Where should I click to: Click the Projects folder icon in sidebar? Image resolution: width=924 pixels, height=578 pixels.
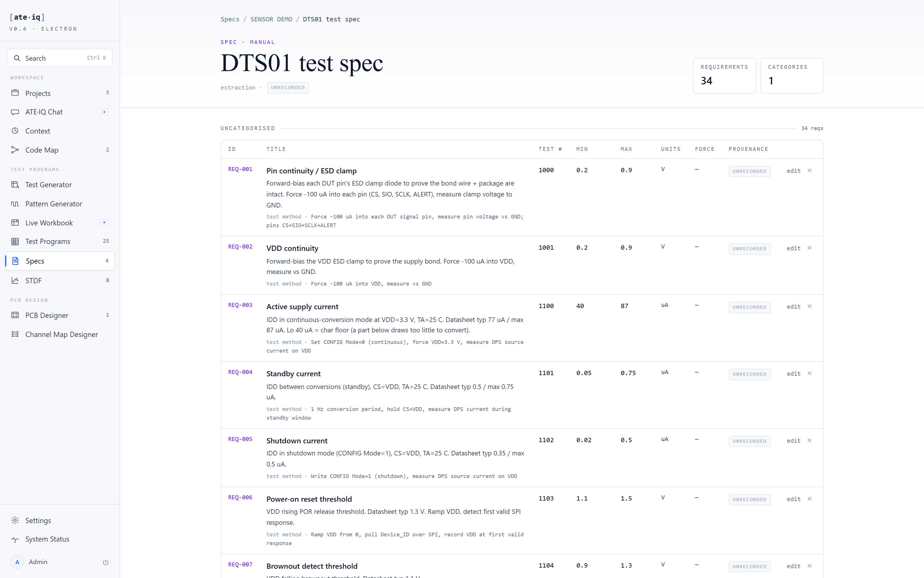[x=15, y=93]
